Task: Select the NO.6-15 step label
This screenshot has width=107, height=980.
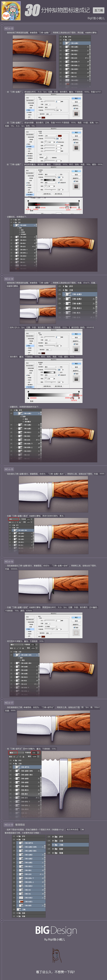Action: click(9, 469)
